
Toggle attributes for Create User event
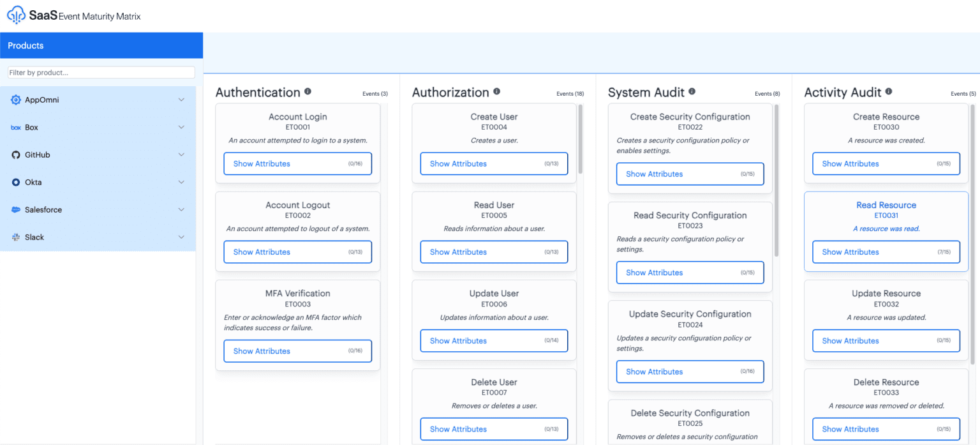coord(493,163)
